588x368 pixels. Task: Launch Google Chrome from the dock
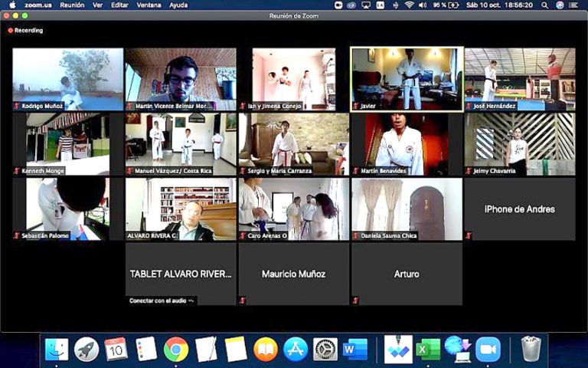(x=176, y=349)
